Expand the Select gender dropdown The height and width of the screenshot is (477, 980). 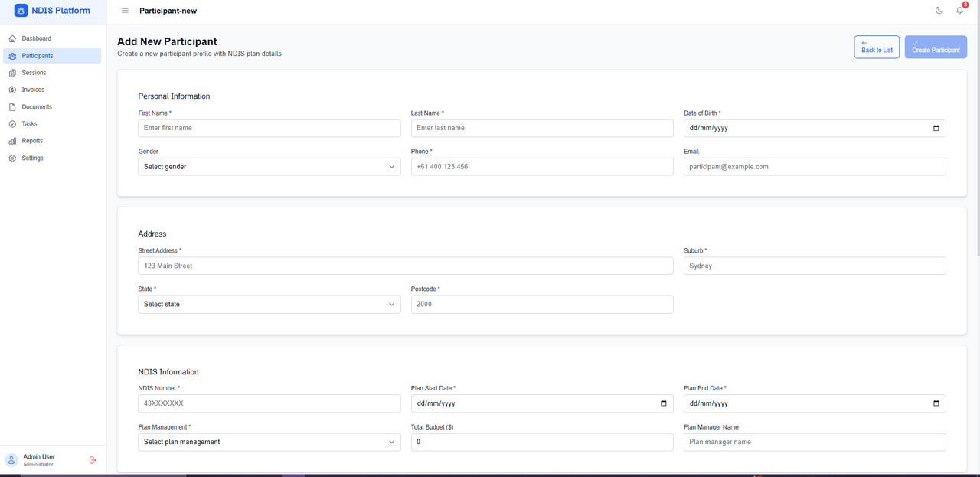coord(269,166)
